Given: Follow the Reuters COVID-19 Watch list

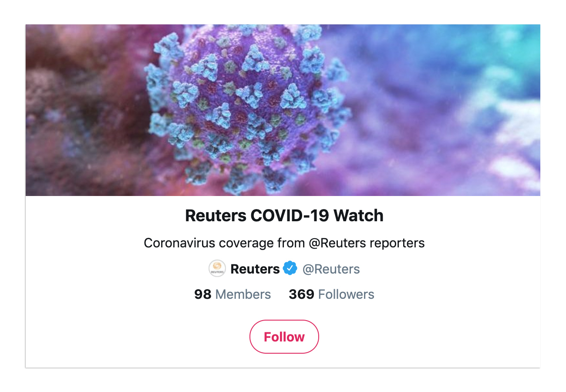Looking at the screenshot, I should click(284, 337).
